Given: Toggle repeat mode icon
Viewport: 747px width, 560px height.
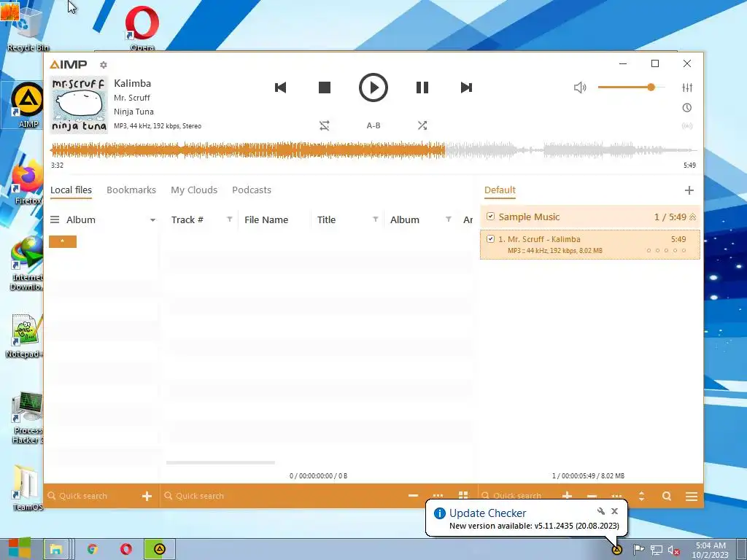Looking at the screenshot, I should click(x=325, y=125).
